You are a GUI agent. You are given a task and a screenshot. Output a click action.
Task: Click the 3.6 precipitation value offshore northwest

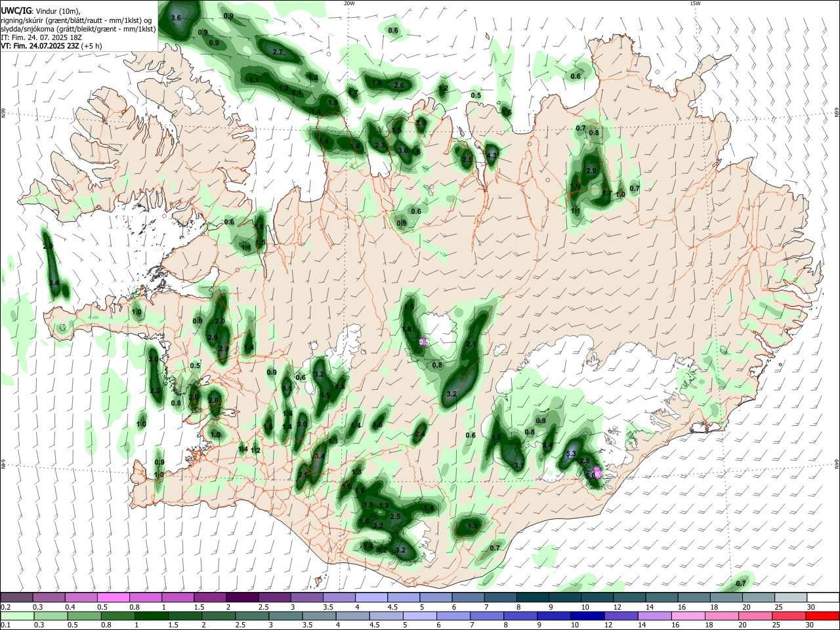coord(176,18)
